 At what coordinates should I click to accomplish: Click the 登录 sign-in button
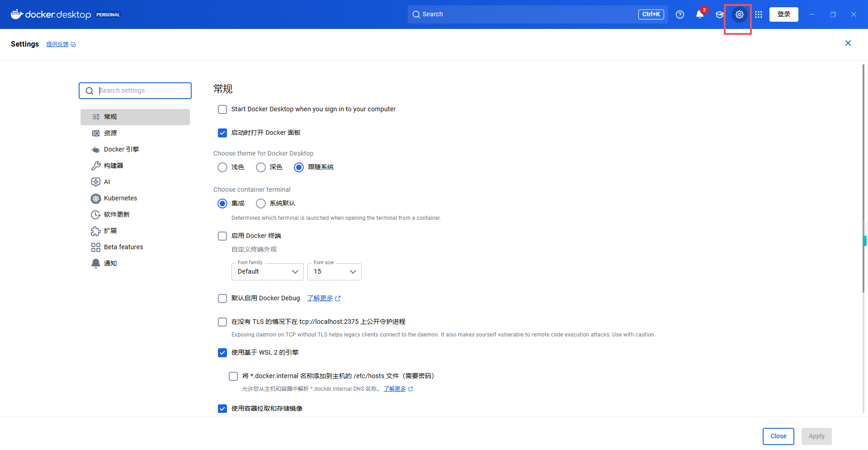[x=784, y=14]
